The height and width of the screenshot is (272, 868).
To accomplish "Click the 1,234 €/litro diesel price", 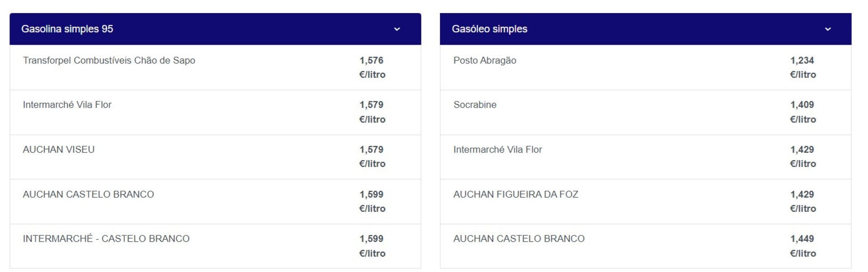I will coord(802,67).
